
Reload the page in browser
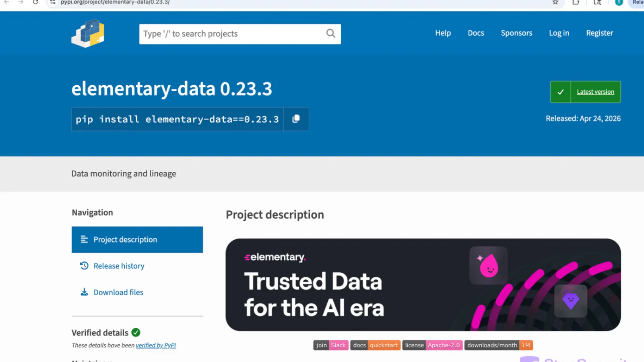coord(35,2)
